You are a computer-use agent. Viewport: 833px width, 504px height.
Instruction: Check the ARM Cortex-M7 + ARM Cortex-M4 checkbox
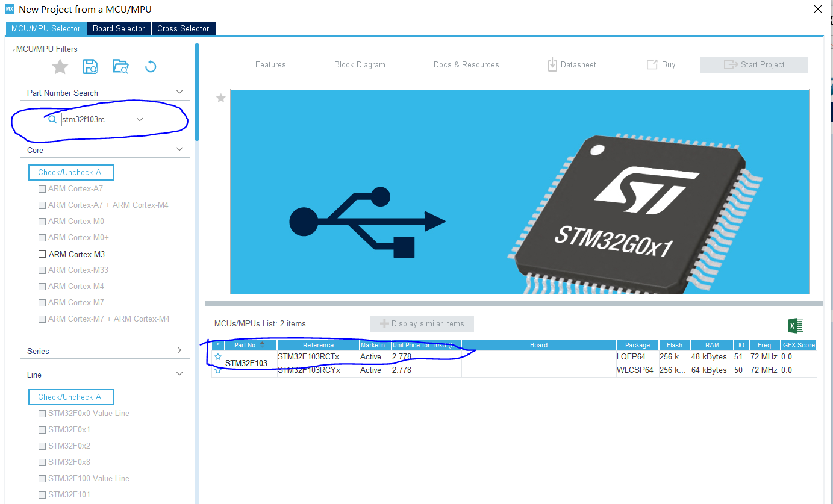point(42,319)
